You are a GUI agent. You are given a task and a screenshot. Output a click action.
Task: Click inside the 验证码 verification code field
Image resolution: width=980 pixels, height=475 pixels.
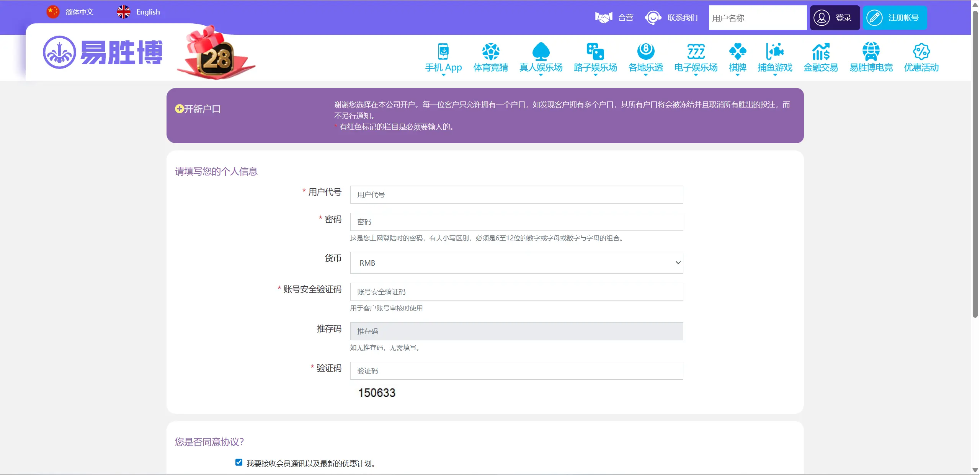pos(516,371)
